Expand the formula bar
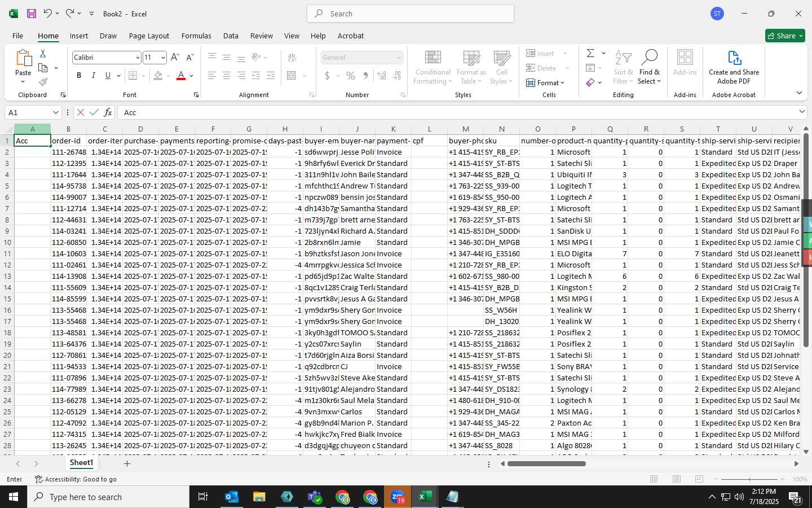The height and width of the screenshot is (508, 812). pos(802,112)
